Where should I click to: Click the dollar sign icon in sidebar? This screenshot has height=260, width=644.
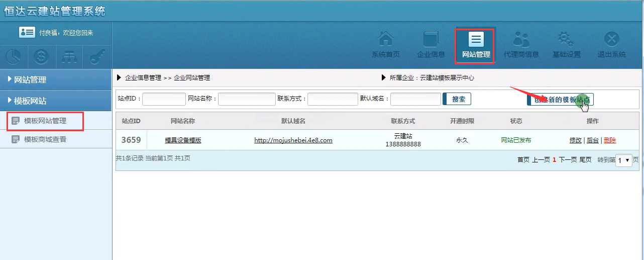[41, 57]
